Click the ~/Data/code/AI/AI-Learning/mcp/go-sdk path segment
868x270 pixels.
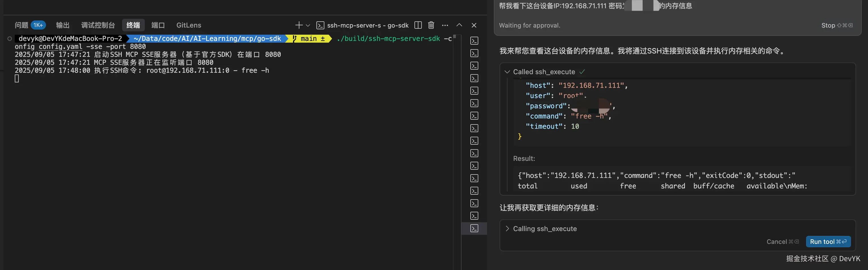pyautogui.click(x=207, y=38)
